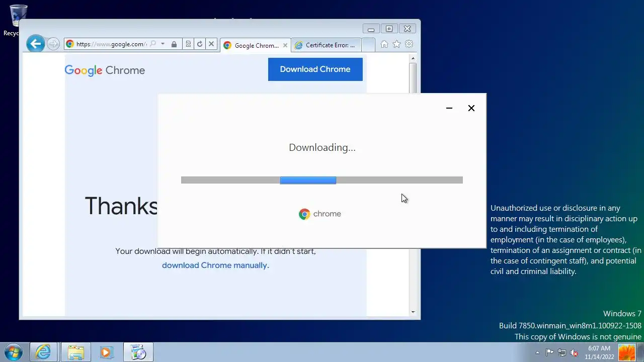Click the network tray icon

point(562,352)
